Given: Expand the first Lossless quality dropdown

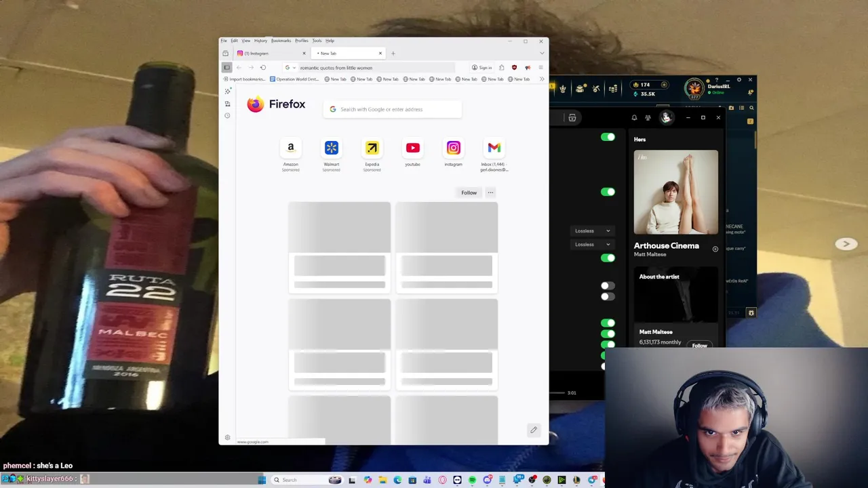Looking at the screenshot, I should click(592, 231).
